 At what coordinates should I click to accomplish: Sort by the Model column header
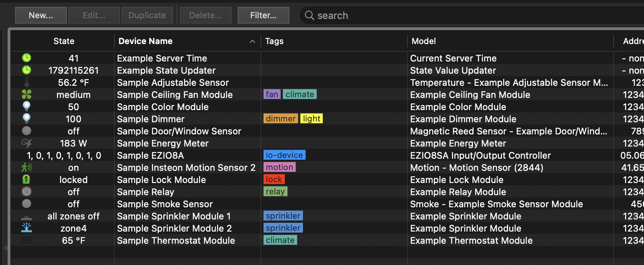coord(424,41)
